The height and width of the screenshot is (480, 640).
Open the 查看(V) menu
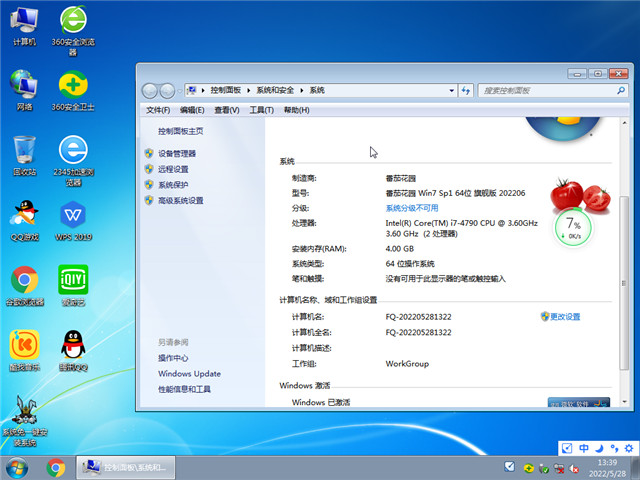227,110
